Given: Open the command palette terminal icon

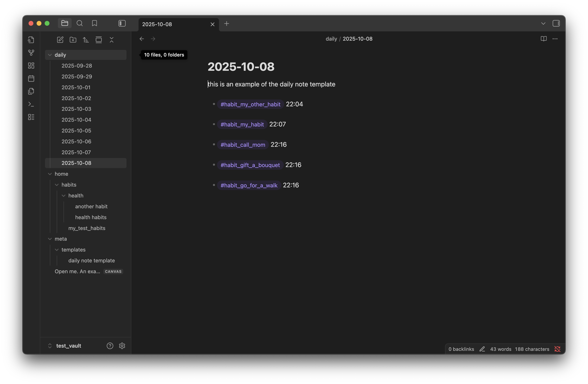Looking at the screenshot, I should point(31,104).
